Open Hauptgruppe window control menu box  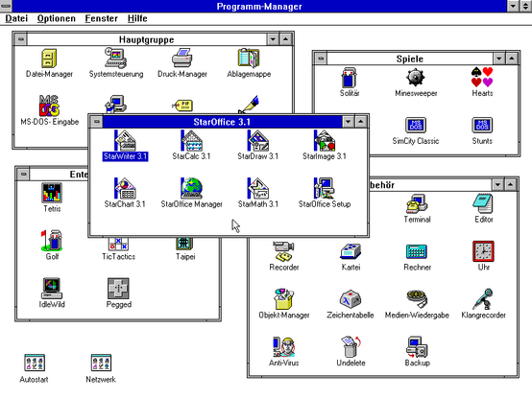21,39
